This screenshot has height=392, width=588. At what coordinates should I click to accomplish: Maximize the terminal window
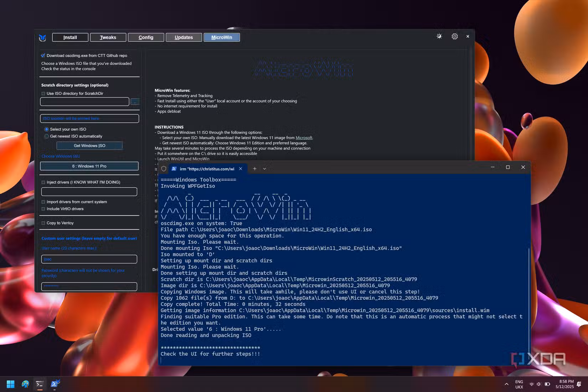508,167
